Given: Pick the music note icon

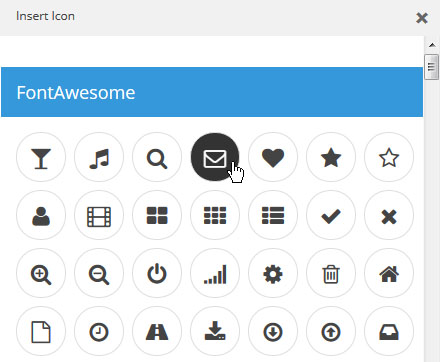Looking at the screenshot, I should pos(99,157).
